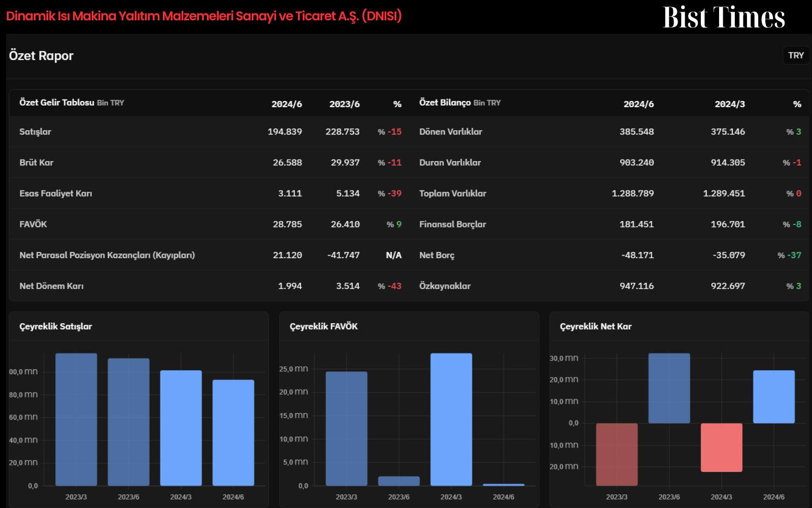Click the Toplam Varlıklar value 1.288.789
The height and width of the screenshot is (508, 812).
pyautogui.click(x=633, y=194)
